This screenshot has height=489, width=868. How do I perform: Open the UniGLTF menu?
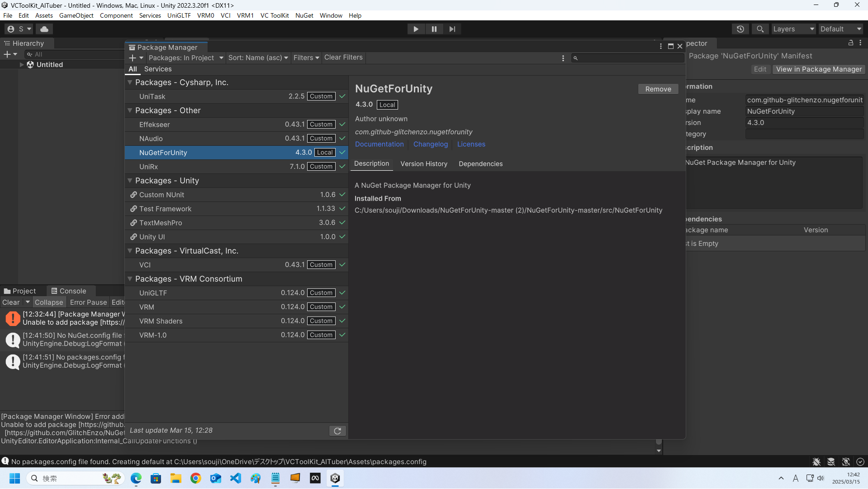pyautogui.click(x=179, y=15)
